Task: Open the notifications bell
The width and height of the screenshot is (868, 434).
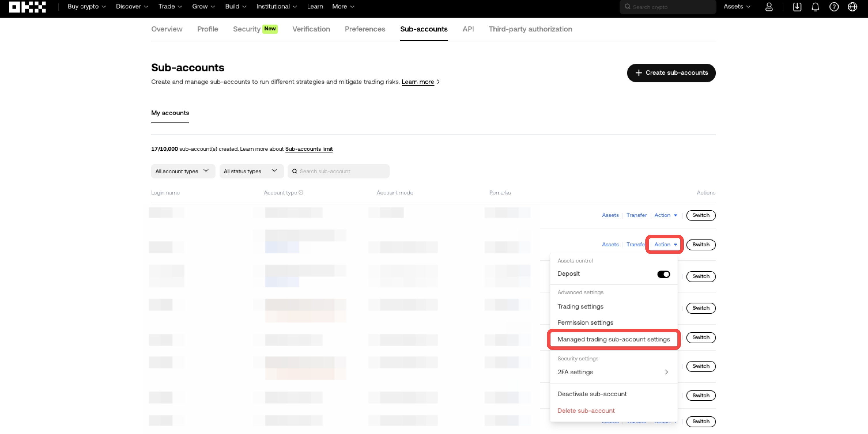Action: 816,7
